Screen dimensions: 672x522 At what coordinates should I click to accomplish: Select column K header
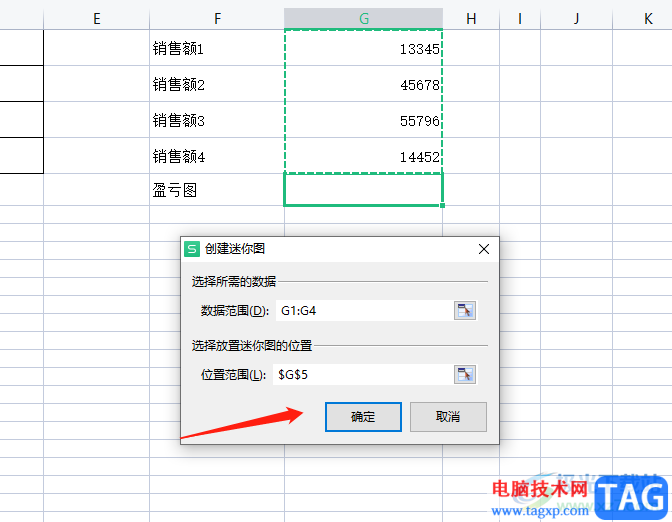coord(642,18)
